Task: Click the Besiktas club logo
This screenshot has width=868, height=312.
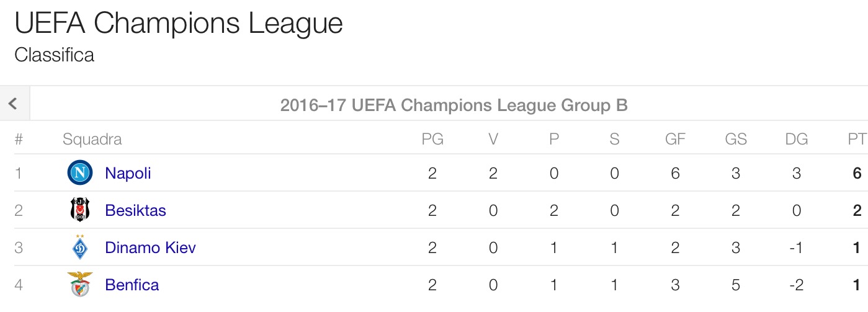Action: (80, 210)
